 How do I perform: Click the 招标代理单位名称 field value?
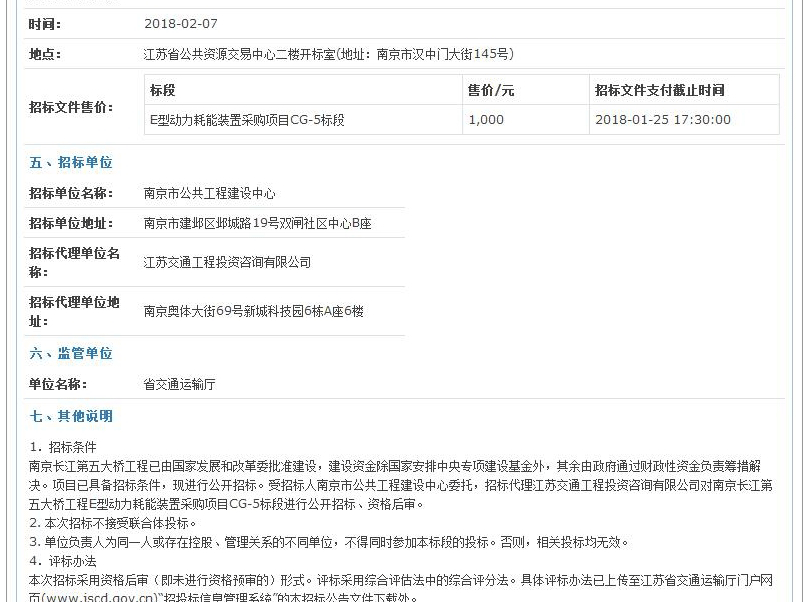coord(227,262)
